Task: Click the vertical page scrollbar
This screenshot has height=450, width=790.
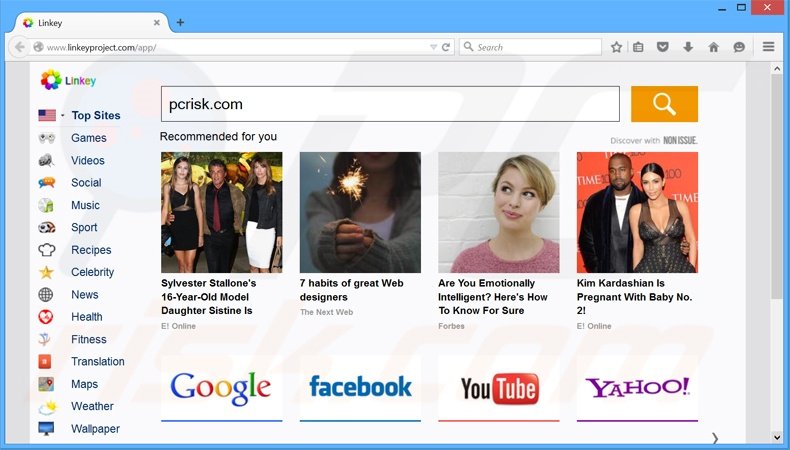Action: point(777,200)
